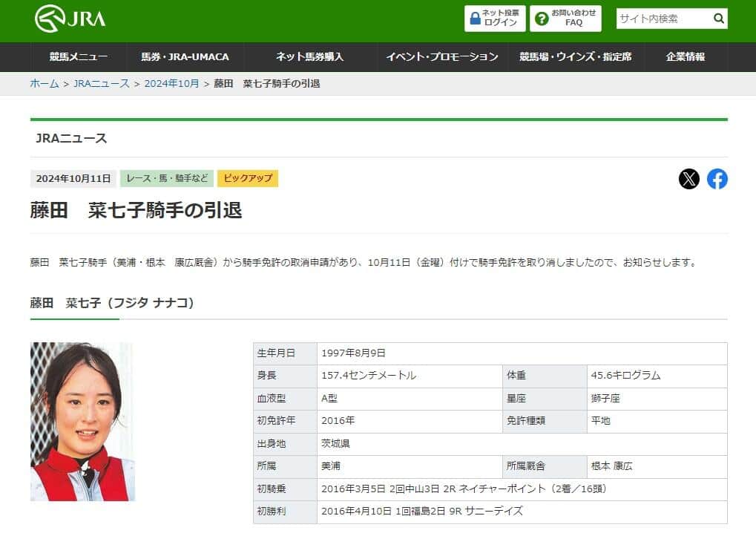Share the article on Facebook
The height and width of the screenshot is (539, 756).
(717, 178)
